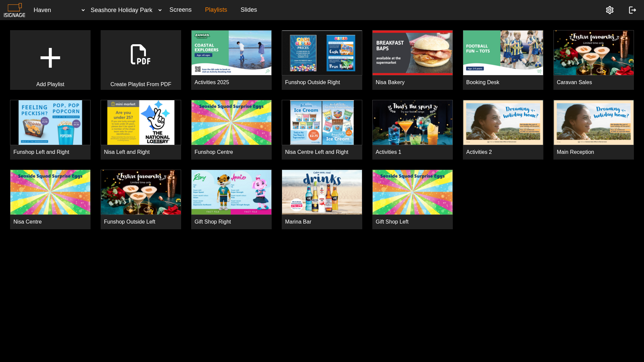The width and height of the screenshot is (644, 362).
Task: Open the Marina Bar playlist
Action: pos(322,199)
